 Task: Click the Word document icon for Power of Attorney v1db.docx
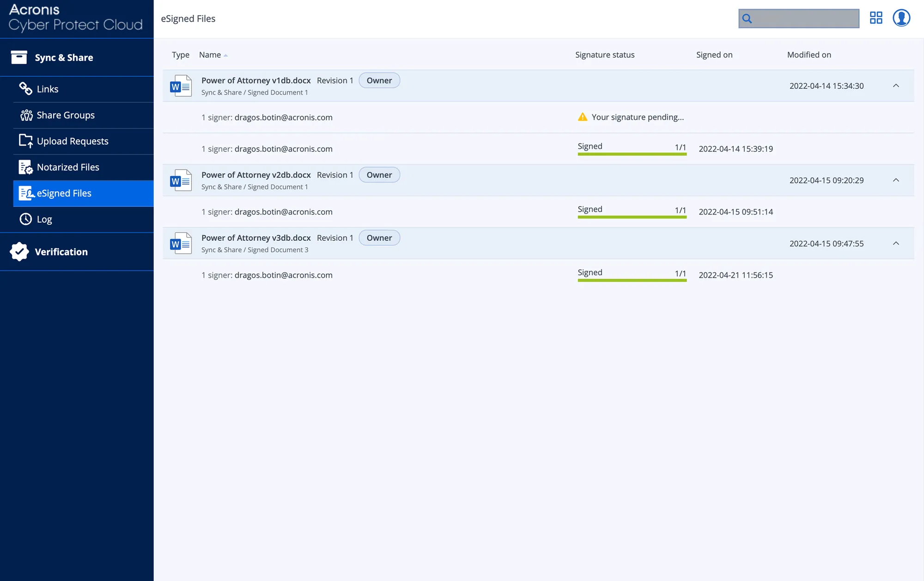coord(180,86)
